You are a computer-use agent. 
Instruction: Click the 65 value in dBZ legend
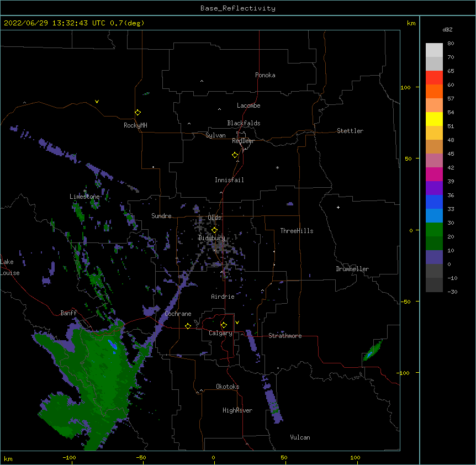451,71
